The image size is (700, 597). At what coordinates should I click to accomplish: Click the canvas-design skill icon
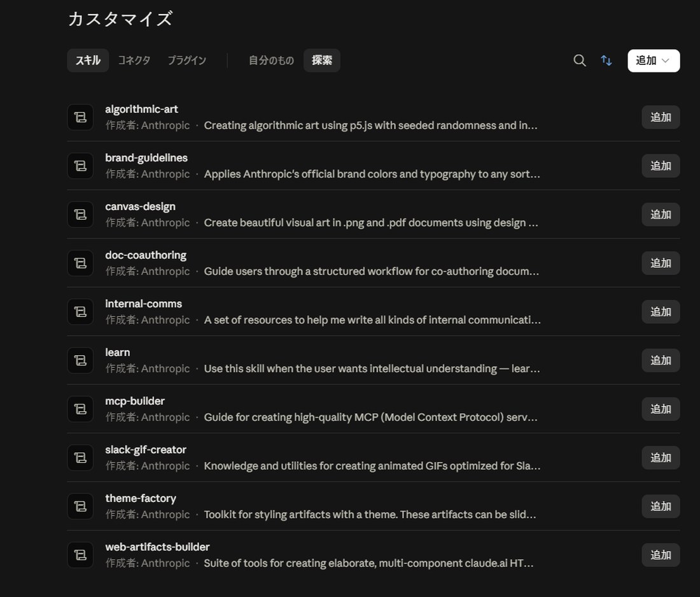pos(80,214)
